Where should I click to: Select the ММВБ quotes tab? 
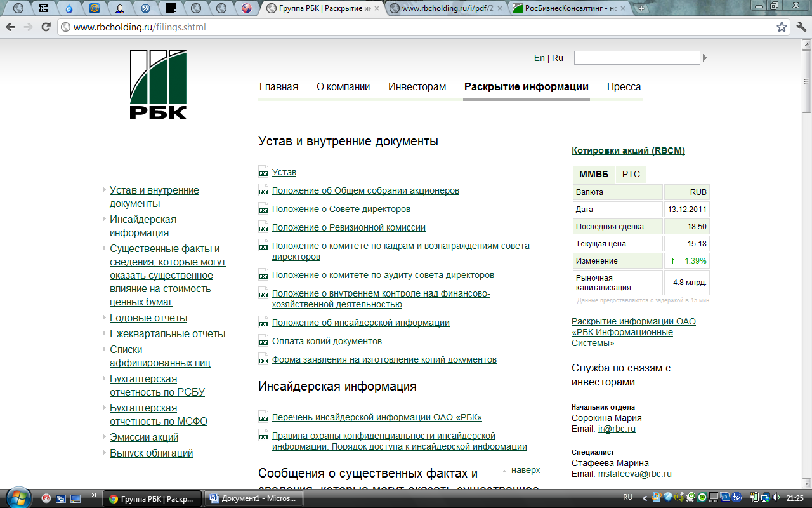593,174
